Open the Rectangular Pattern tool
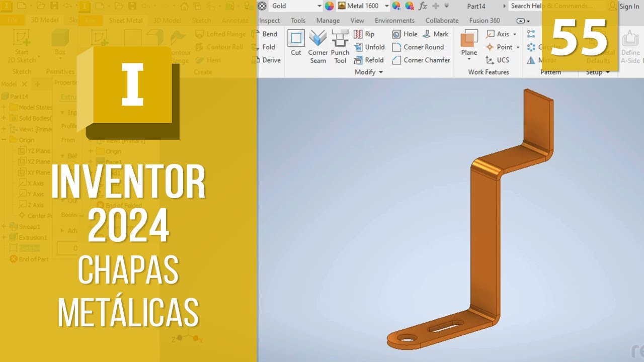 (532, 34)
